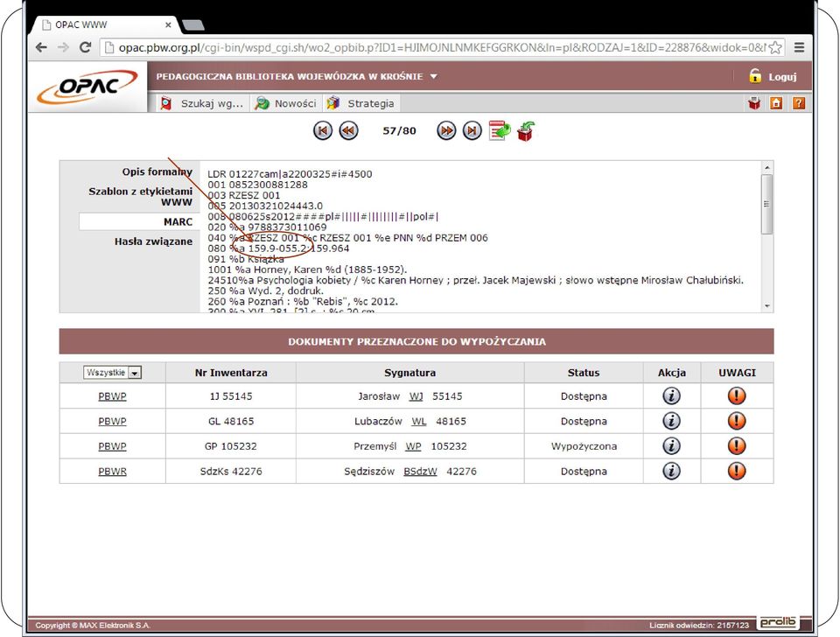The height and width of the screenshot is (637, 840).
Task: Click warning icon for GL 48165 row
Action: coord(737,421)
